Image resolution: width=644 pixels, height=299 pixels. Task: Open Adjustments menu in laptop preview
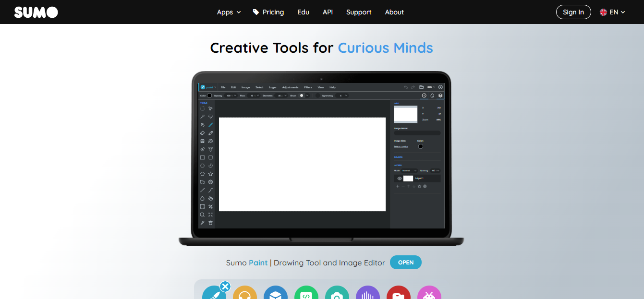pos(291,87)
